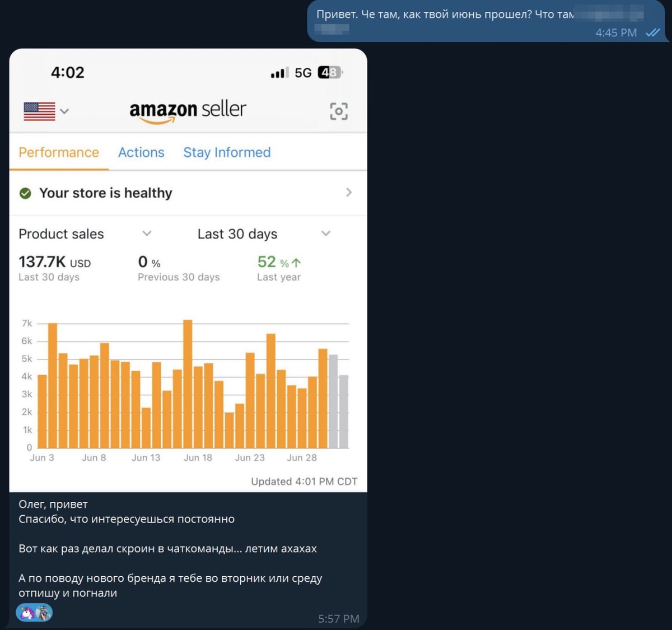672x630 pixels.
Task: Expand the Last 30 days range dropdown
Action: tap(326, 234)
